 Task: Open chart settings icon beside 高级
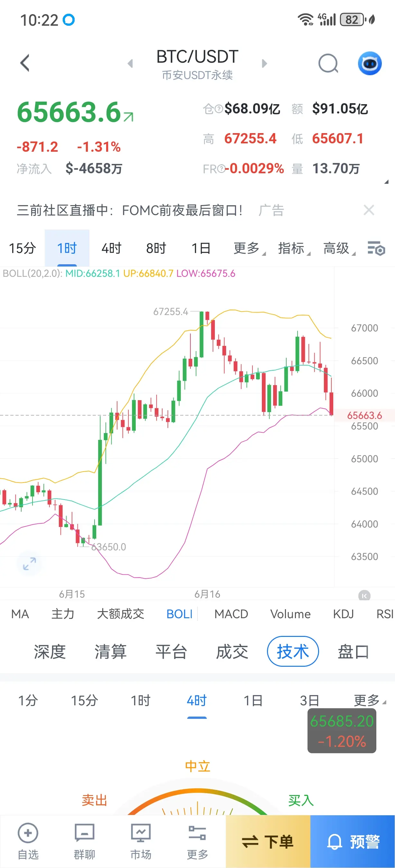coord(376,248)
